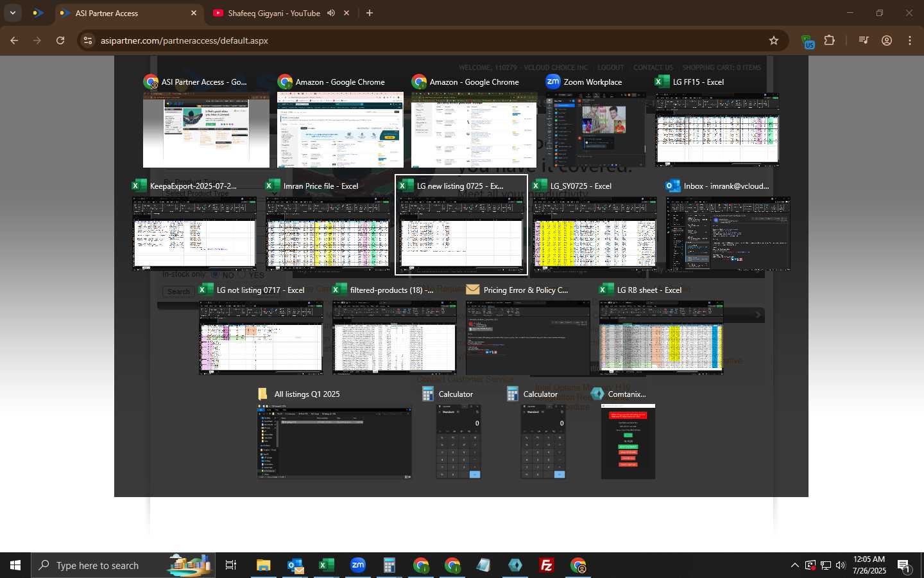This screenshot has height=578, width=924.
Task: Open the Windows notification center
Action: click(x=904, y=565)
